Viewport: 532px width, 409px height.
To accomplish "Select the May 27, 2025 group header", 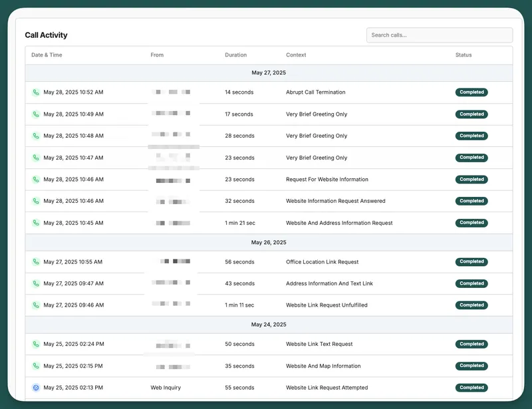I will (269, 73).
